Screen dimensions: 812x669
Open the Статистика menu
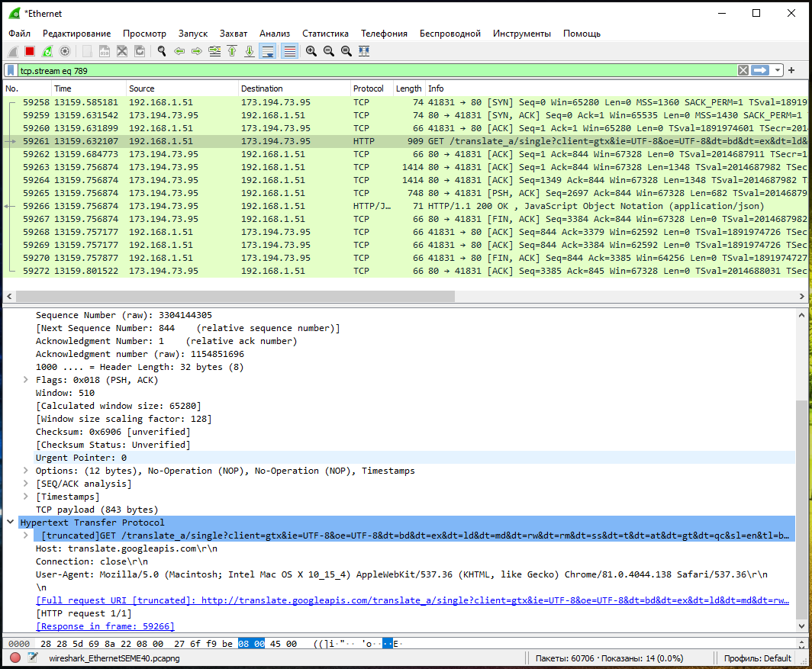coord(325,34)
